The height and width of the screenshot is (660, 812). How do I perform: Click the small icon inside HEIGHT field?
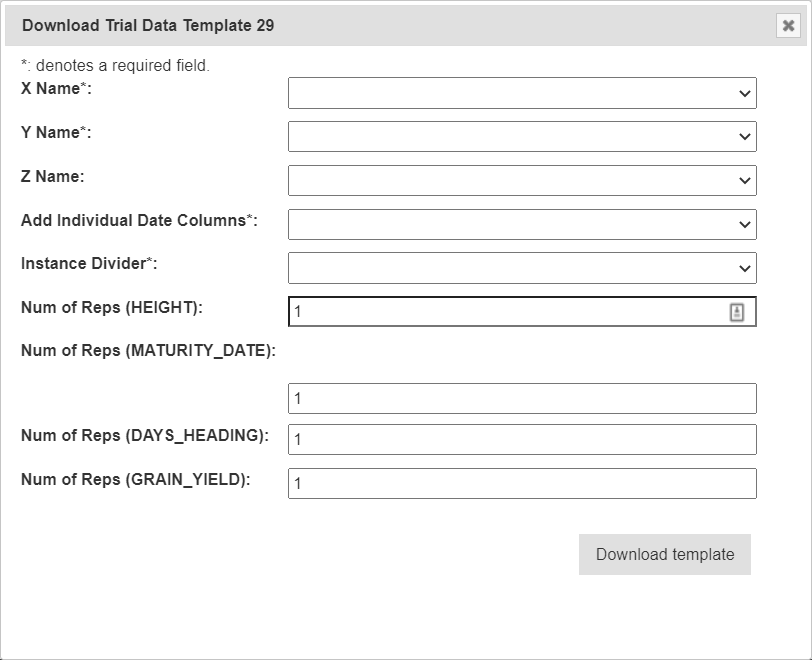click(x=737, y=312)
